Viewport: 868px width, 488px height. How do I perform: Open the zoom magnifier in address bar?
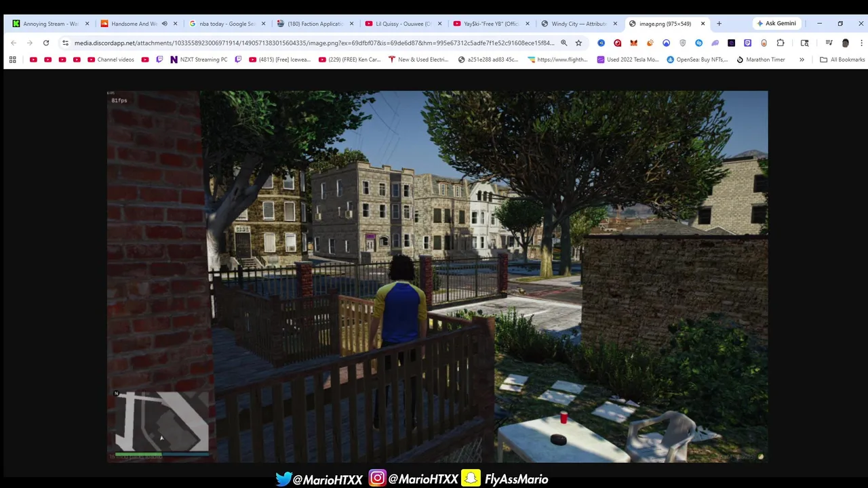564,43
